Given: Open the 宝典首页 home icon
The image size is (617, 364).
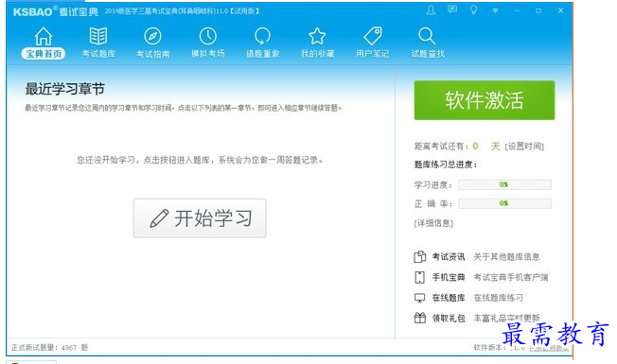Looking at the screenshot, I should pos(44,37).
